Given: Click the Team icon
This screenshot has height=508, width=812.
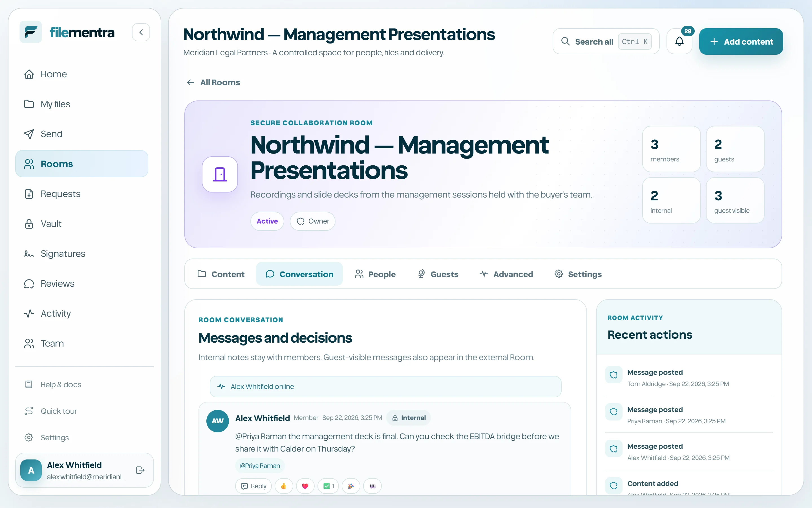Looking at the screenshot, I should point(29,343).
